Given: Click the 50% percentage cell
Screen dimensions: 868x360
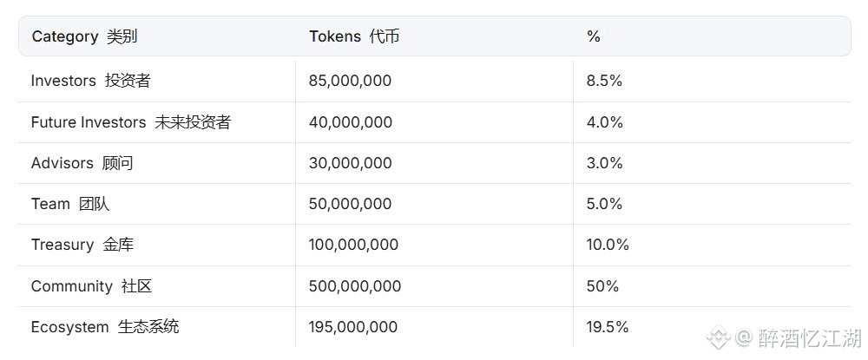Looking at the screenshot, I should (x=602, y=286).
